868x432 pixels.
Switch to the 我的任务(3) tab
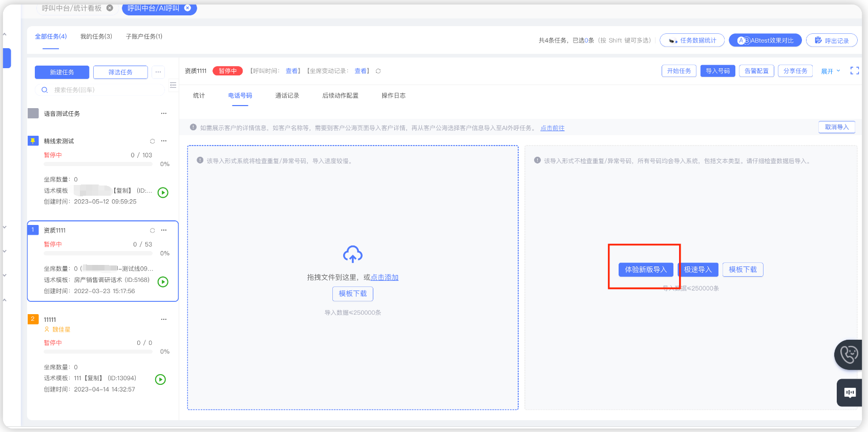coord(96,36)
